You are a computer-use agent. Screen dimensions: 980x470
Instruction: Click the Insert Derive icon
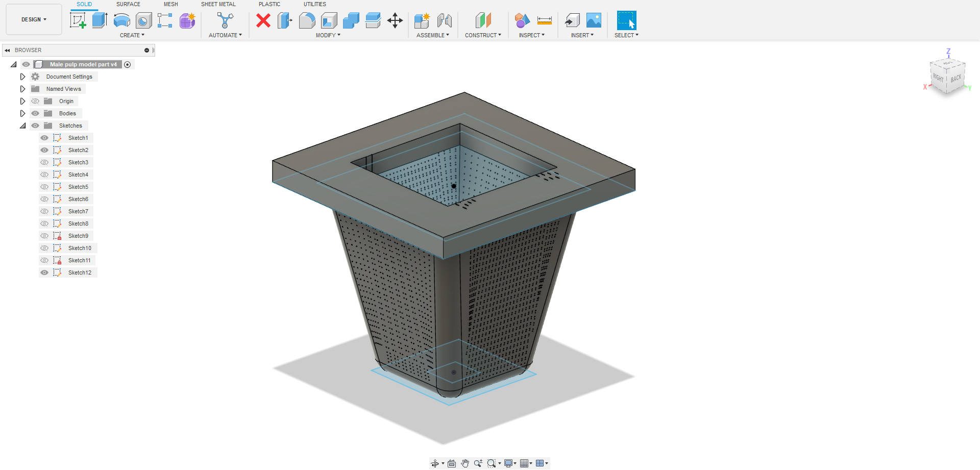[x=572, y=20]
